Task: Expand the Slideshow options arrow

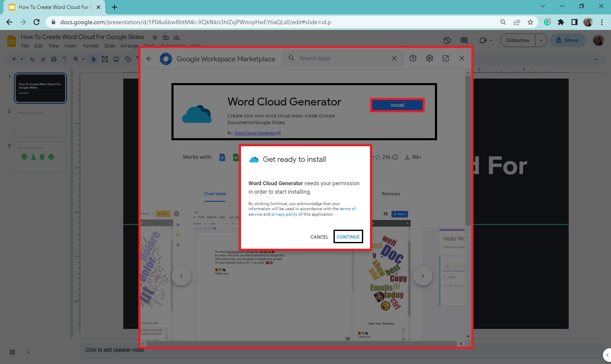Action: 541,40
